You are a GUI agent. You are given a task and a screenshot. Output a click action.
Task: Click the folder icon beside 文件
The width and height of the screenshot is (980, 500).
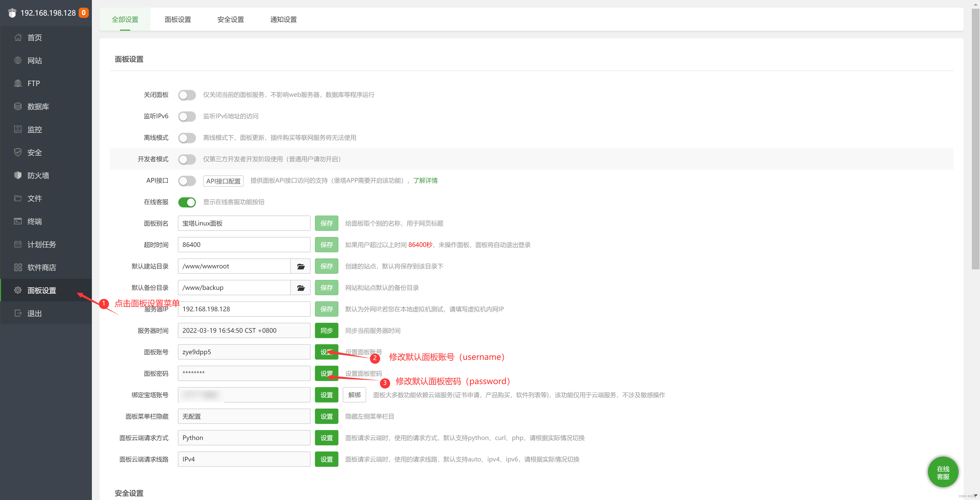(18, 198)
